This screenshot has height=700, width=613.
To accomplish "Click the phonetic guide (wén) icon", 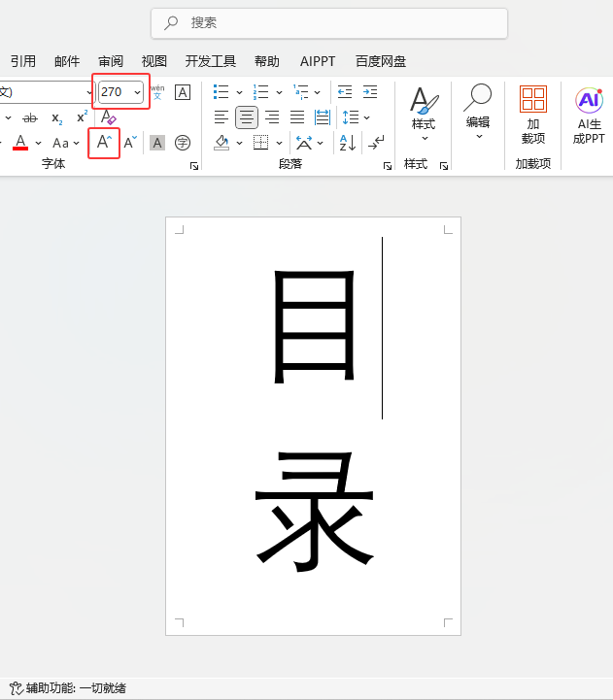I will click(157, 92).
